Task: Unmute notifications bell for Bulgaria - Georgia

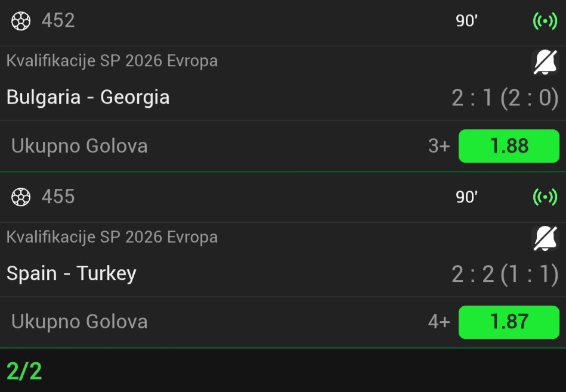Action: (545, 62)
